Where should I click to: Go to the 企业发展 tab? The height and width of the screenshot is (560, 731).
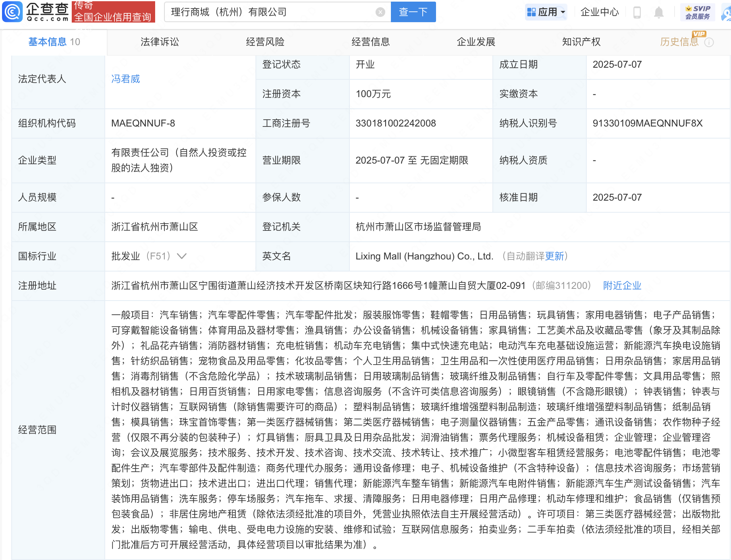pyautogui.click(x=476, y=42)
